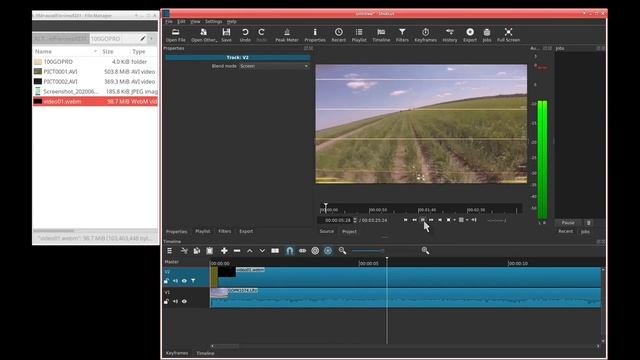Image resolution: width=640 pixels, height=360 pixels.
Task: Toggle ripple across all tracks
Action: [328, 251]
